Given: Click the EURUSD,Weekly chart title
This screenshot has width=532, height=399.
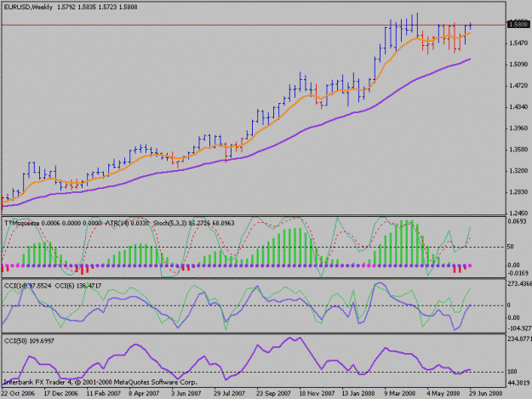Looking at the screenshot, I should tap(28, 7).
